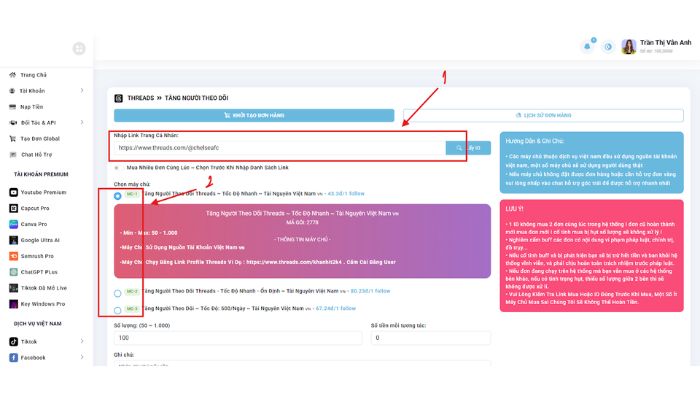
Task: Click the LƯU Ý! warning heading
Action: pos(514,208)
